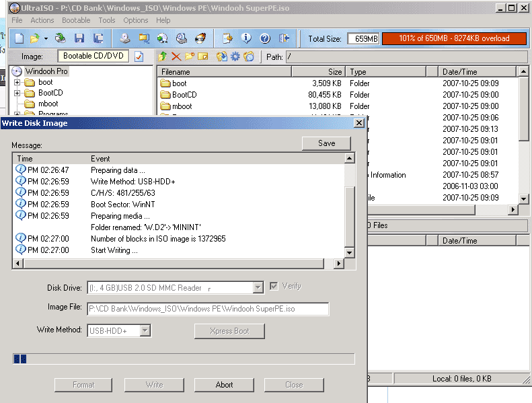532x403 pixels.
Task: Click the Exit toolbar icon
Action: [x=284, y=38]
